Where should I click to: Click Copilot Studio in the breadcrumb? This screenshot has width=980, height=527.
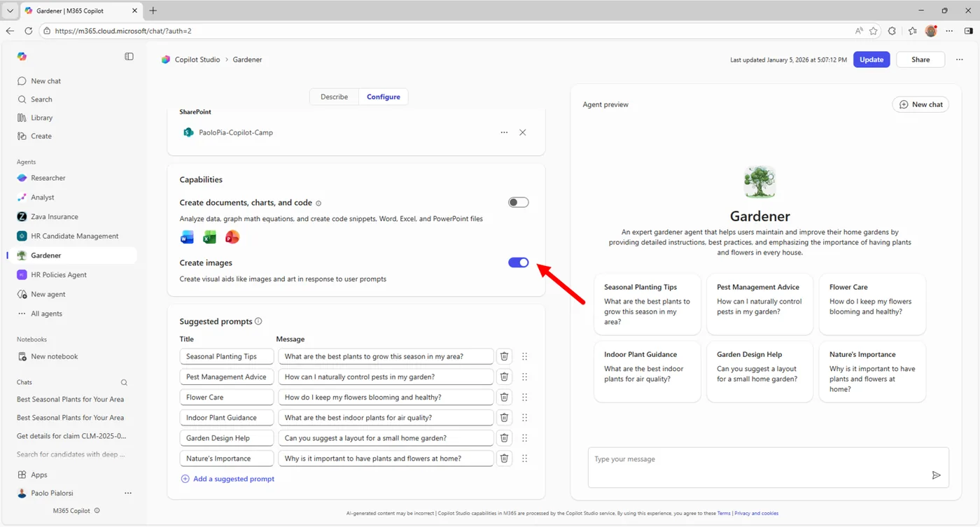tap(197, 59)
